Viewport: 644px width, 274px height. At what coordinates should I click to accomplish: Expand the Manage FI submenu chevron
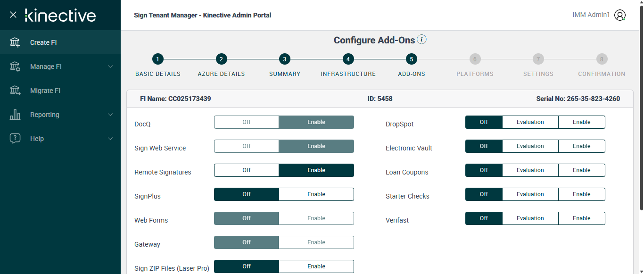110,66
